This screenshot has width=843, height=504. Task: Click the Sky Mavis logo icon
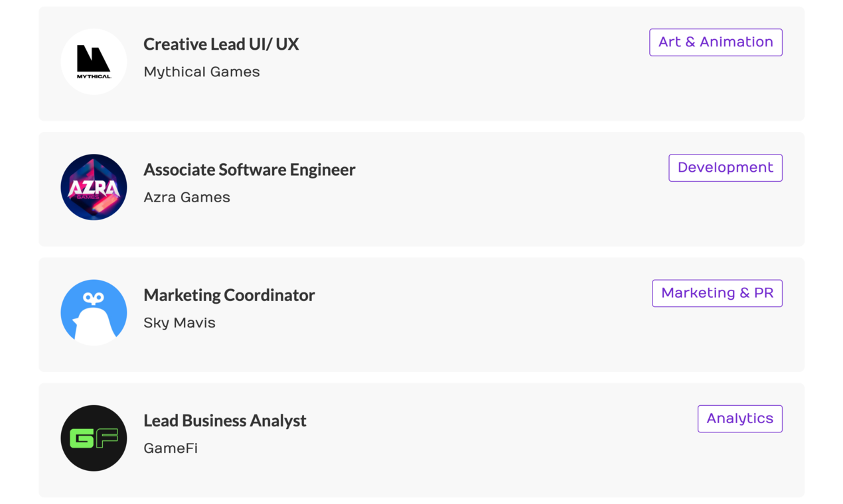(x=94, y=312)
